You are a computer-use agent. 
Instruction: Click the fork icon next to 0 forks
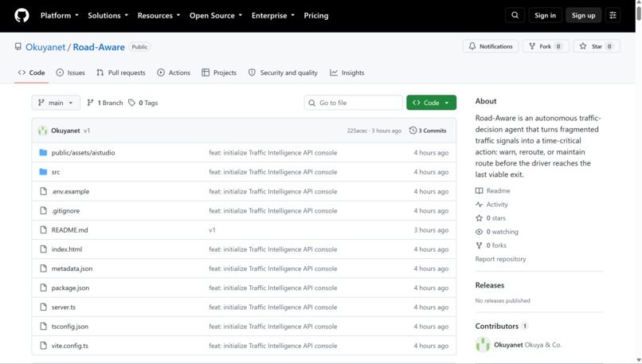[x=479, y=245]
